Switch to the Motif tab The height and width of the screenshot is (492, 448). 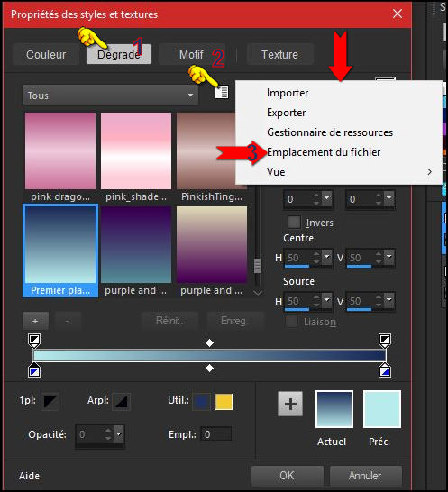point(191,55)
